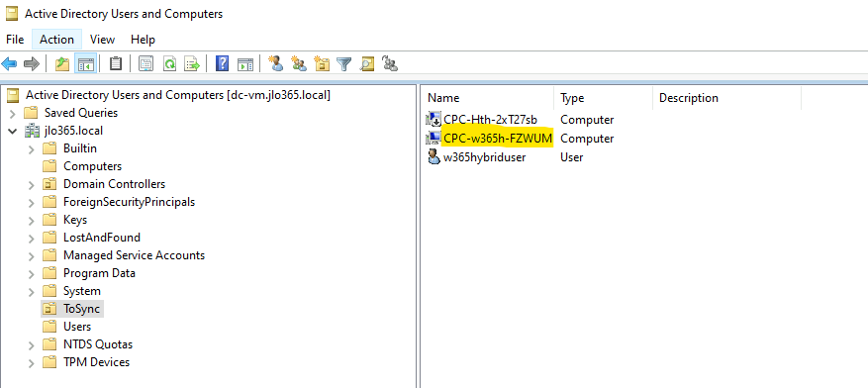
Task: Select root Active Directory Users and Computers node
Action: click(x=178, y=95)
